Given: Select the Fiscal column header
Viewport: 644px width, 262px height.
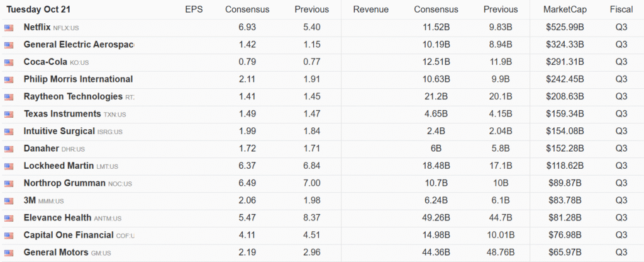Looking at the screenshot, I should tap(621, 9).
